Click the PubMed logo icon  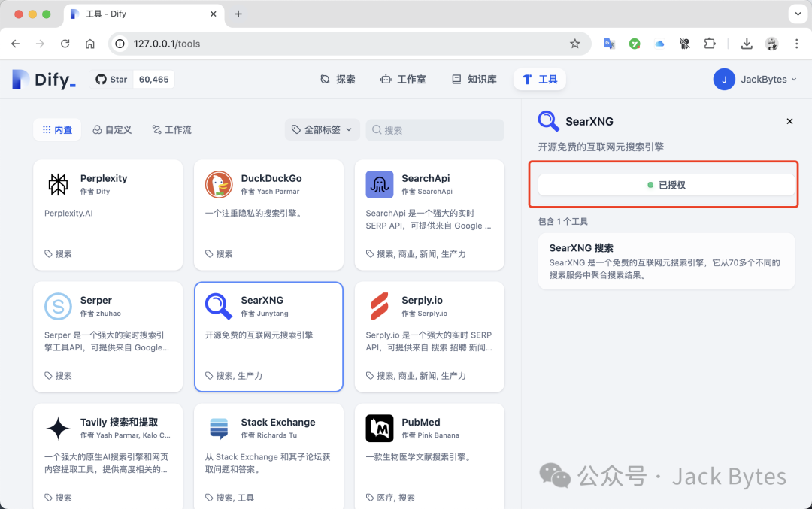pyautogui.click(x=380, y=429)
